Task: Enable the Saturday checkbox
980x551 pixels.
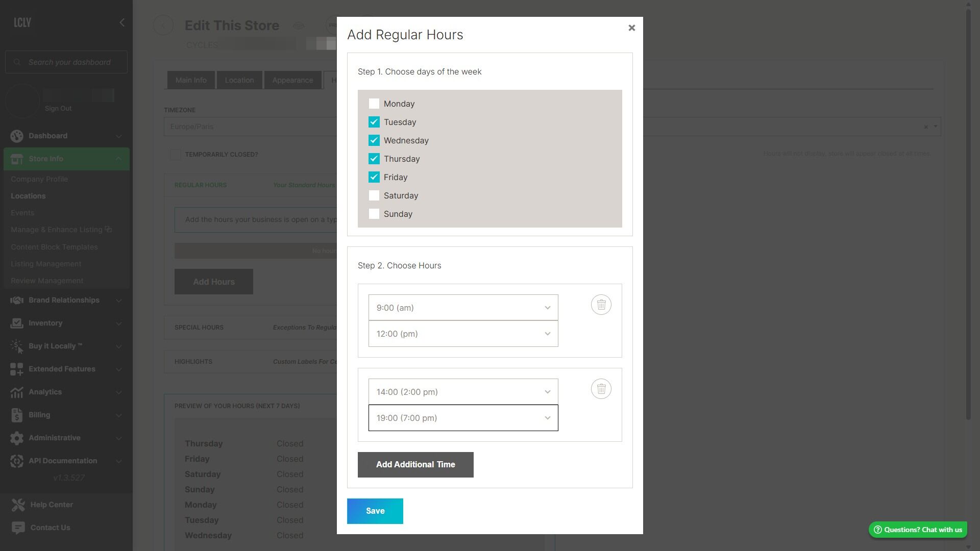Action: tap(374, 195)
